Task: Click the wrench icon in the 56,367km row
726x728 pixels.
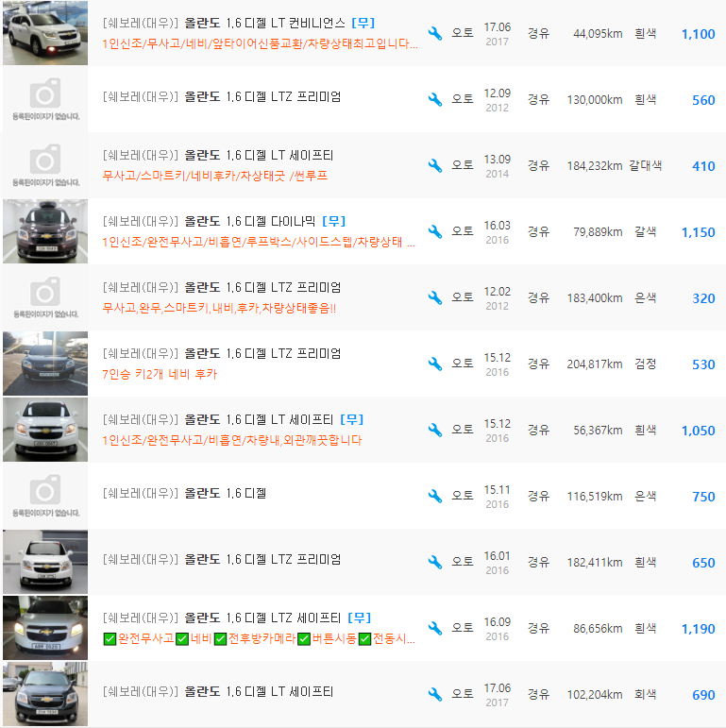Action: click(x=435, y=430)
